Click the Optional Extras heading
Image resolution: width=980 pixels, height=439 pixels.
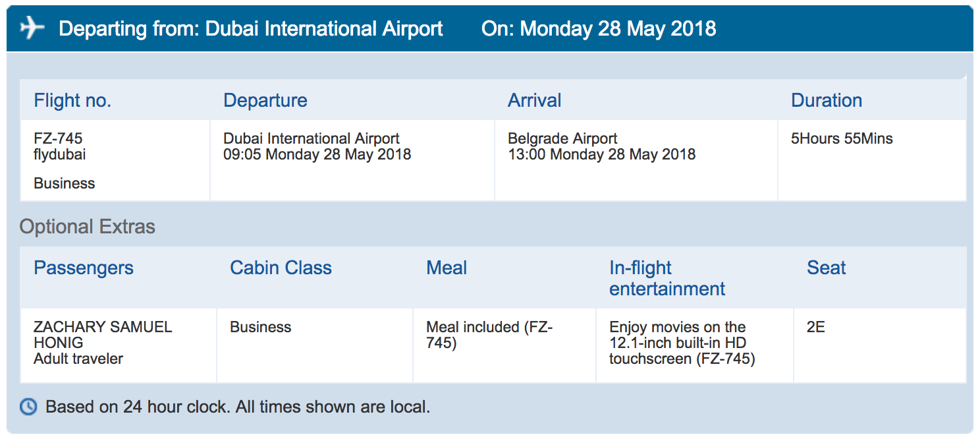(88, 227)
